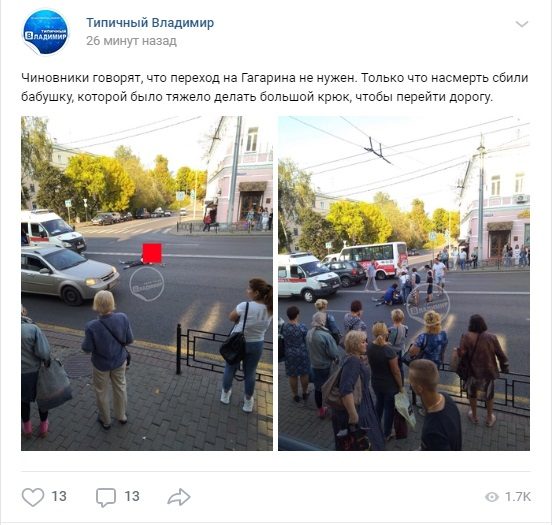Click the ambulance in the right photo
The height and width of the screenshot is (525, 552).
coord(308,277)
